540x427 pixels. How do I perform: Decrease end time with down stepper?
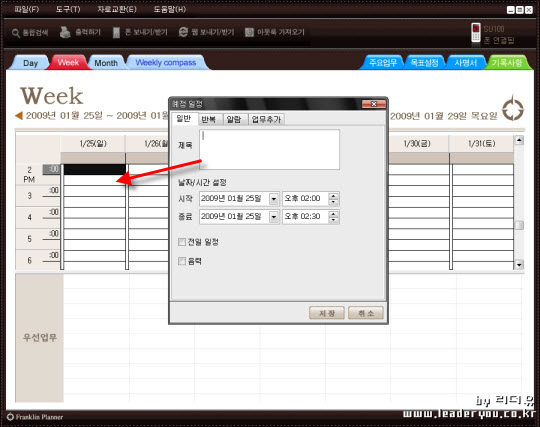pyautogui.click(x=333, y=220)
